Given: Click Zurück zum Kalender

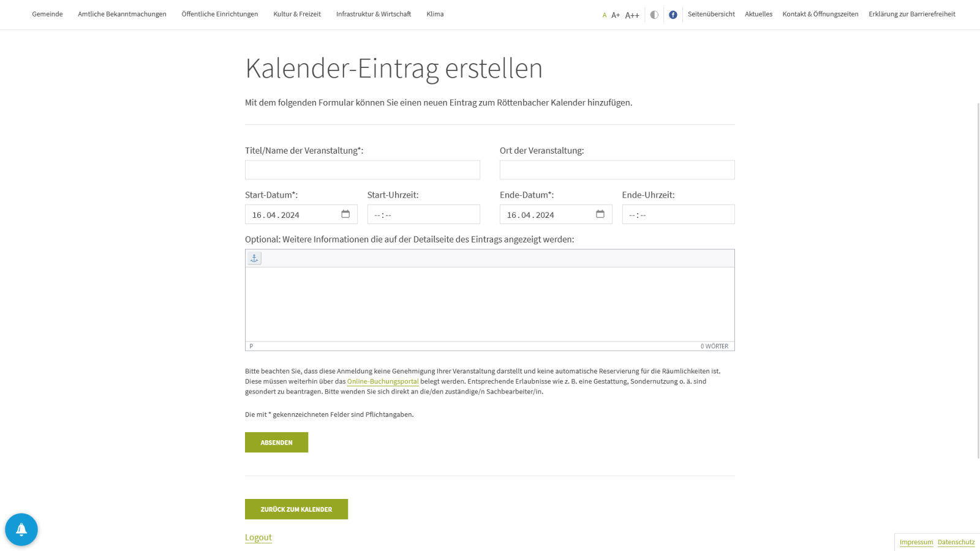Looking at the screenshot, I should 296,509.
